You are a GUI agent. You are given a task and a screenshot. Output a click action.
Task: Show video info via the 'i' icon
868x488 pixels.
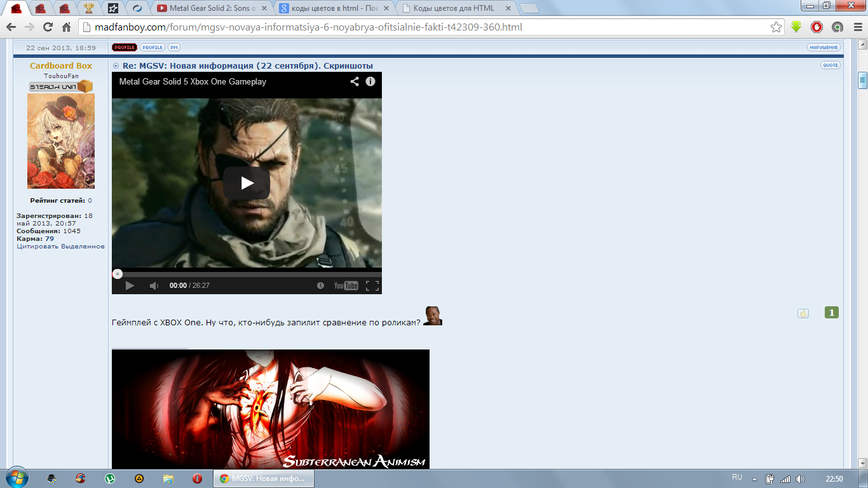tap(370, 81)
